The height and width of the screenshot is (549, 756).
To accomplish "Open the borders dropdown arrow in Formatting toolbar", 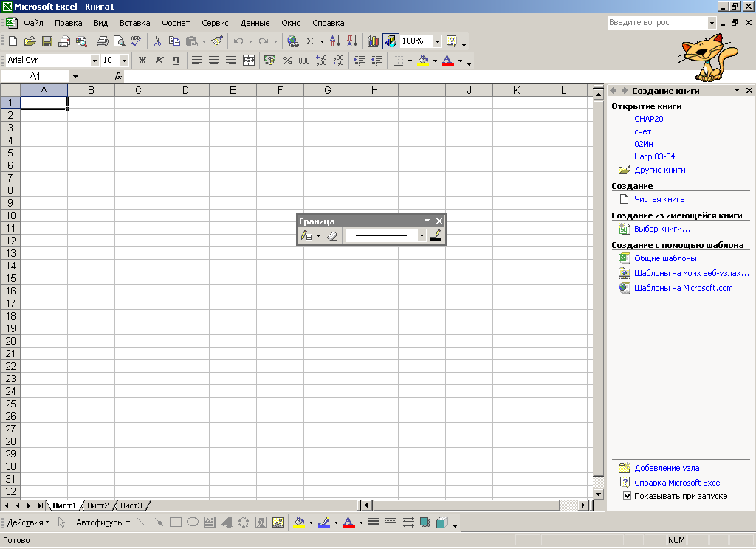I will [410, 61].
